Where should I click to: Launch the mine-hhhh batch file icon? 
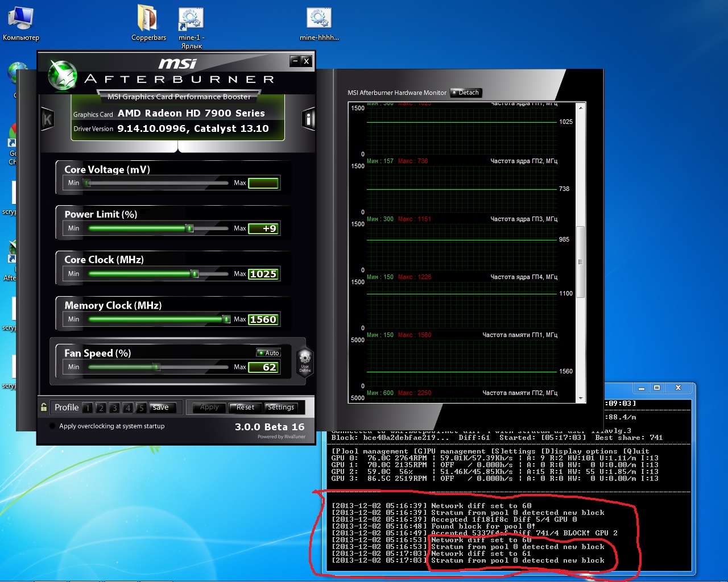click(319, 23)
